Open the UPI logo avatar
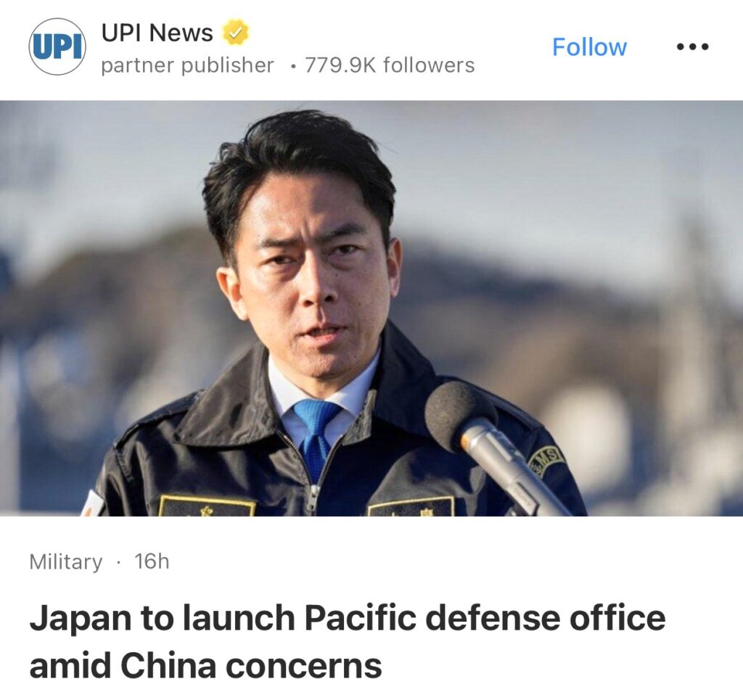 click(57, 46)
